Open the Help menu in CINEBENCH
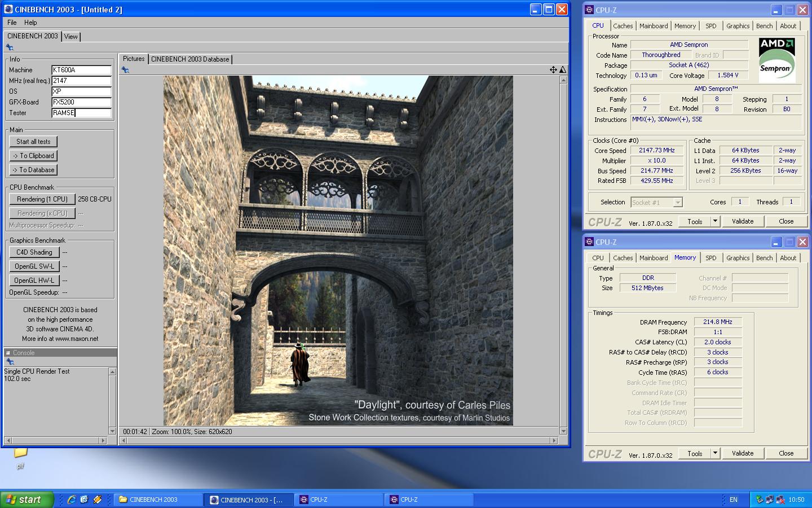This screenshot has width=812, height=508. click(30, 23)
